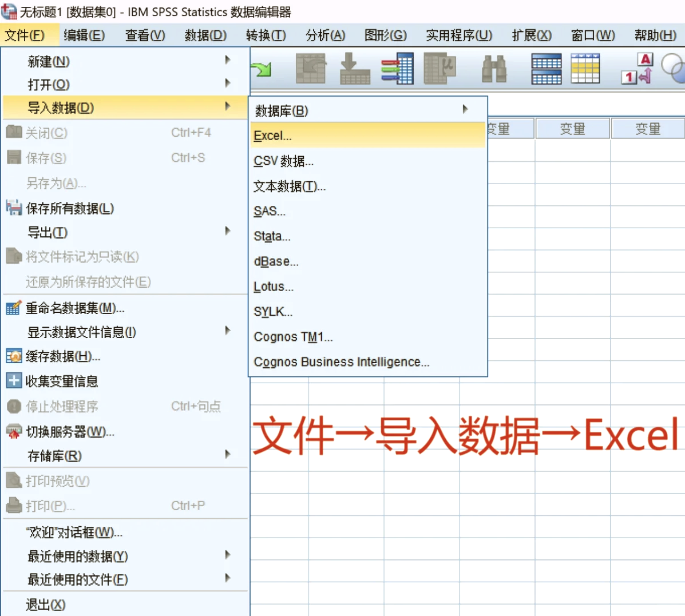Click the icon beside 保存所有数据(L)
This screenshot has width=685, height=616.
tap(14, 208)
